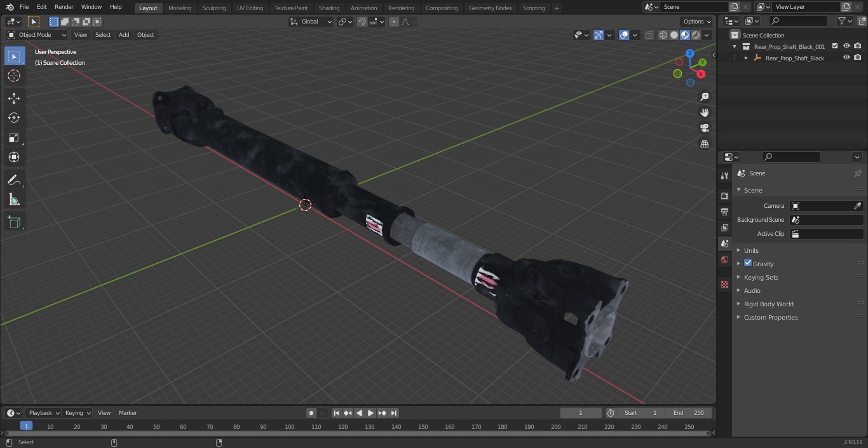868x448 pixels.
Task: Select the Measure tool
Action: [x=14, y=200]
